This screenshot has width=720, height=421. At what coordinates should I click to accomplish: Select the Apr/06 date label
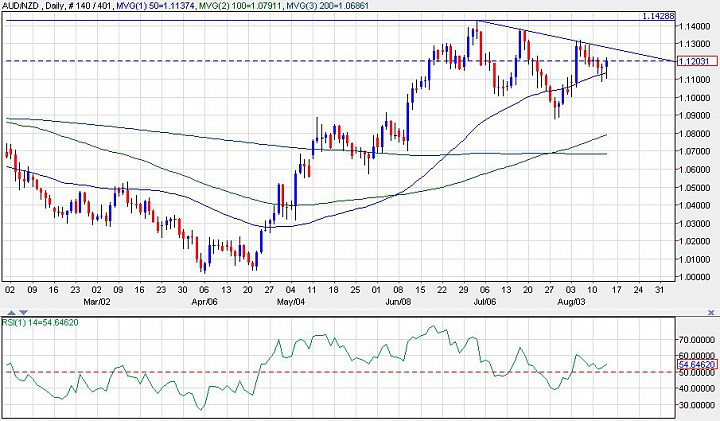[204, 299]
